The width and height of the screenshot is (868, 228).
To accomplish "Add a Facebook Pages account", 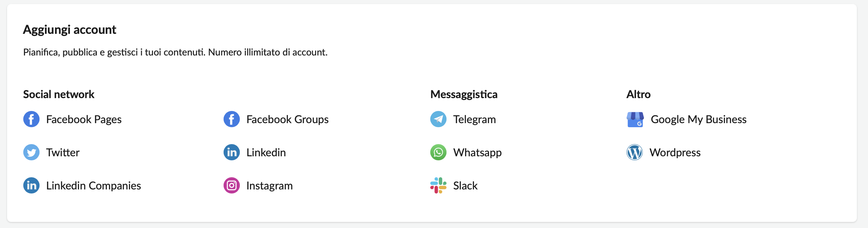I will tap(84, 119).
